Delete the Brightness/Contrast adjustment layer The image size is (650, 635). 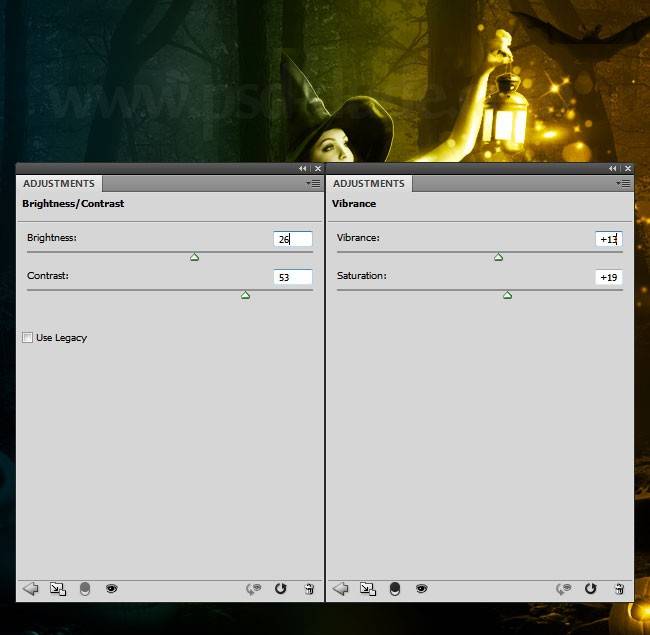(309, 589)
